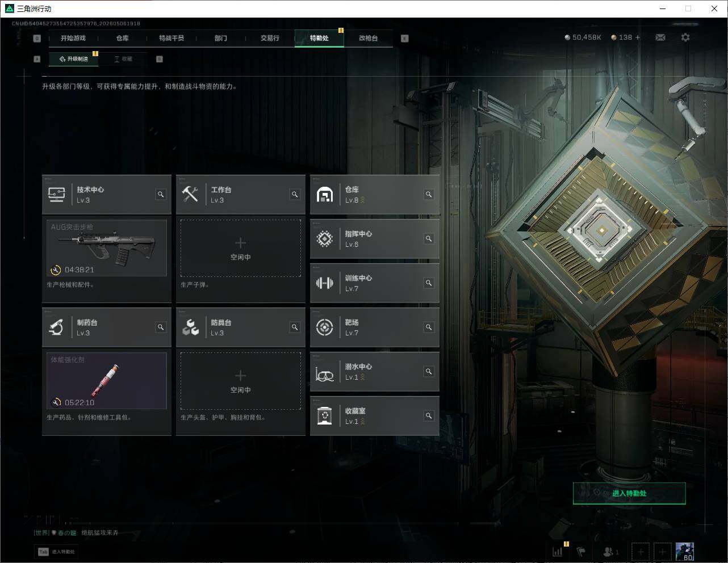Image resolution: width=728 pixels, height=563 pixels.
Task: Open the 特战干员 tab
Action: 171,38
